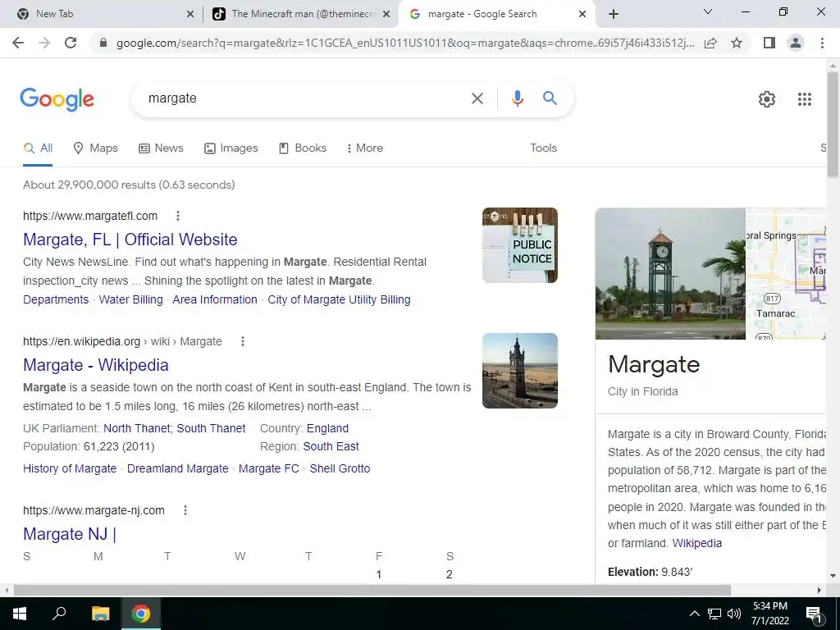Open Dreamland Margate link
840x630 pixels.
click(x=178, y=468)
